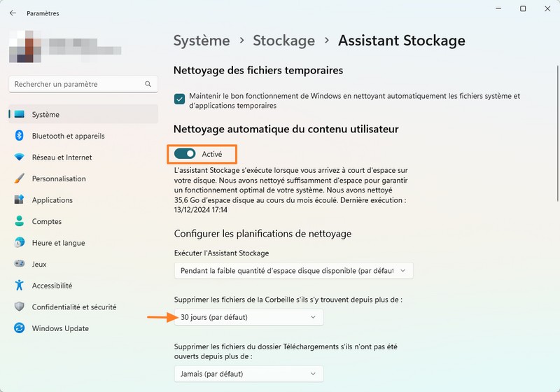Click the back arrow icon in title bar
560x392 pixels.
click(13, 13)
